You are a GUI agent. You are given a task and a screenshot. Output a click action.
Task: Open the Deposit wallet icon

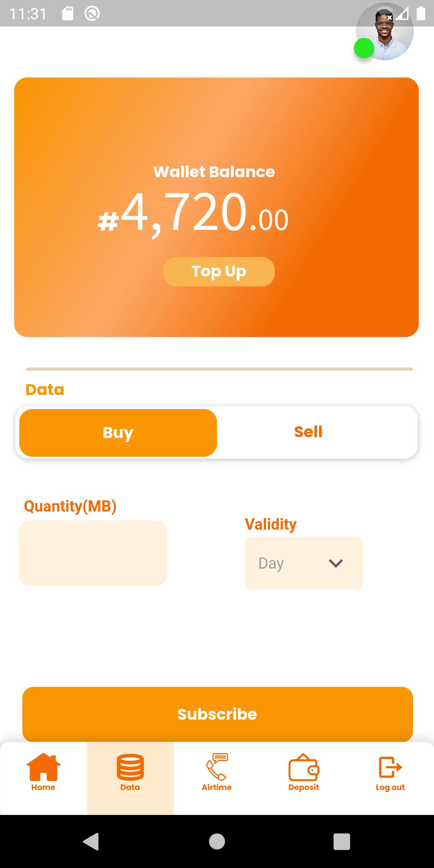point(304,767)
